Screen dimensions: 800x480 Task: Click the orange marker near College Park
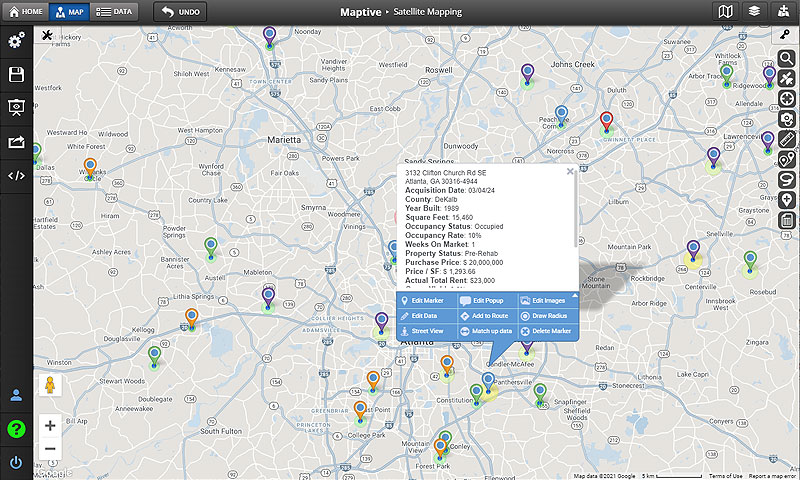tap(360, 412)
